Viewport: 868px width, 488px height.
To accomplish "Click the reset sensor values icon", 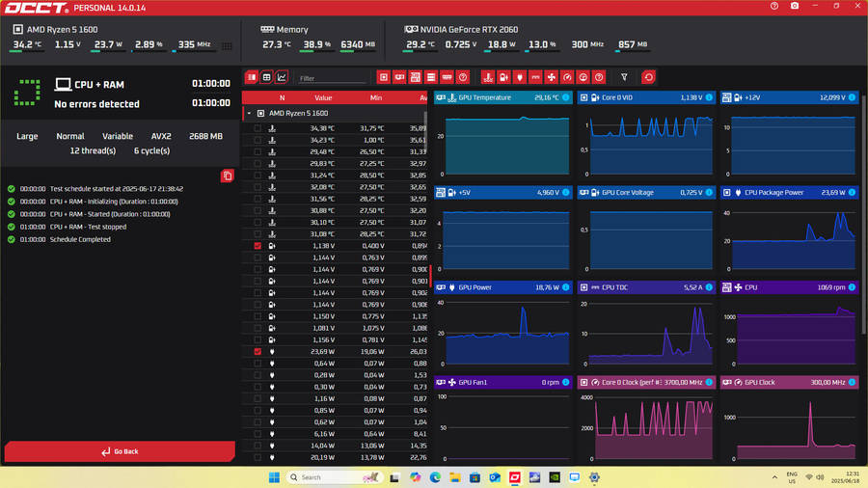I will (x=648, y=77).
